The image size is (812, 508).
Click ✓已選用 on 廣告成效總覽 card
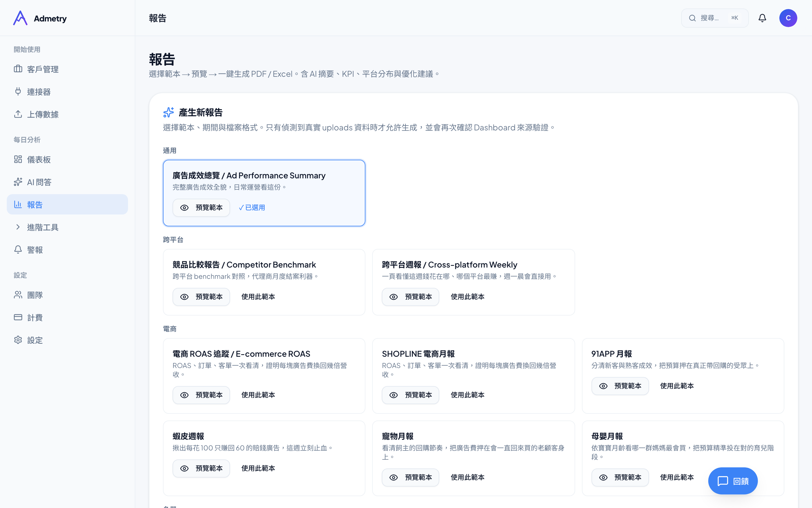click(x=252, y=208)
